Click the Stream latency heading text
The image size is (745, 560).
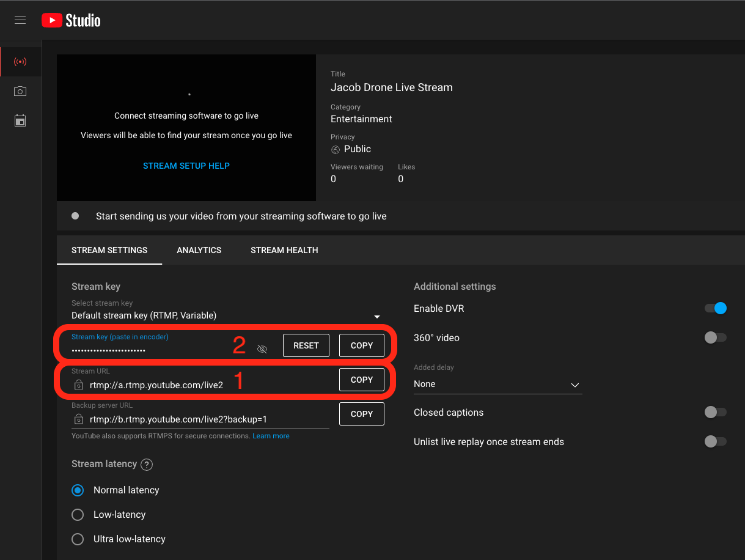[x=105, y=464]
